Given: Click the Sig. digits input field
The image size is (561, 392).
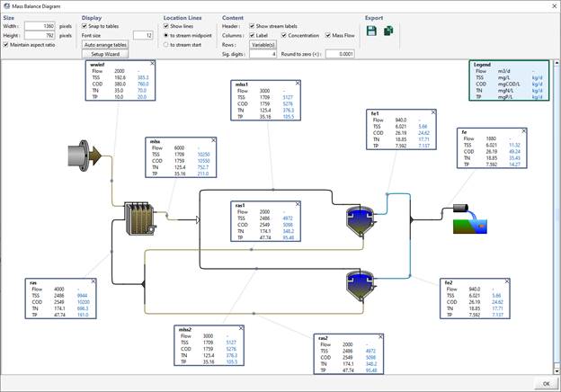Looking at the screenshot, I should [x=263, y=54].
